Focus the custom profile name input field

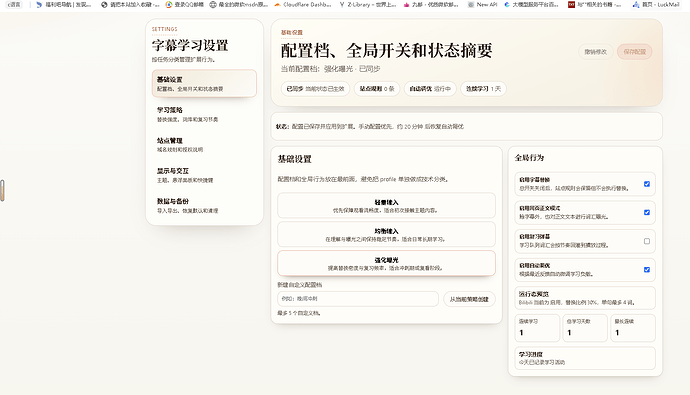(358, 299)
